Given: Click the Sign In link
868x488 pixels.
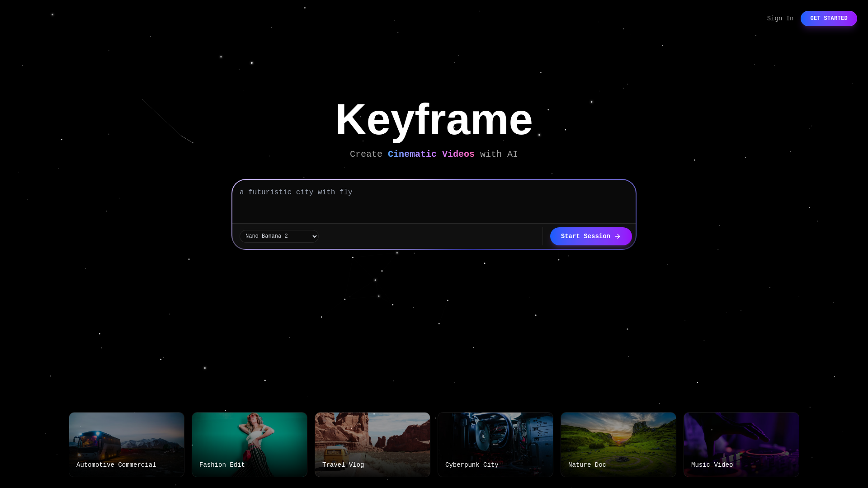Looking at the screenshot, I should coord(780,19).
